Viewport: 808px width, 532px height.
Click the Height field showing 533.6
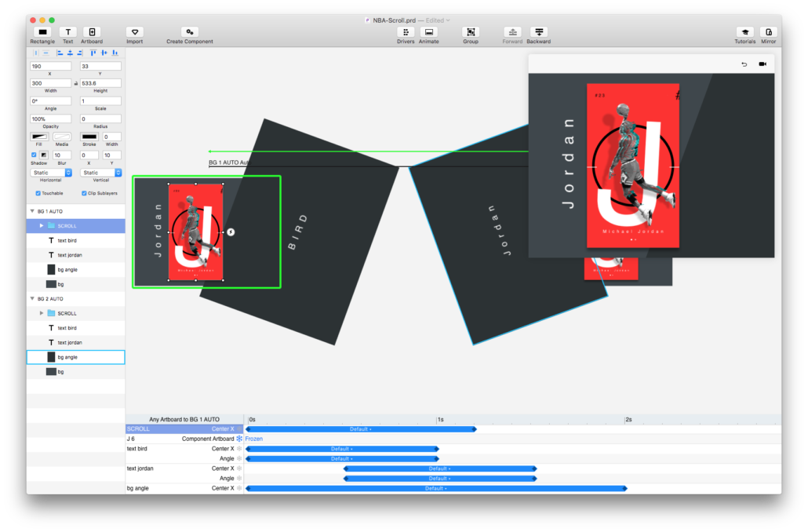tap(100, 83)
